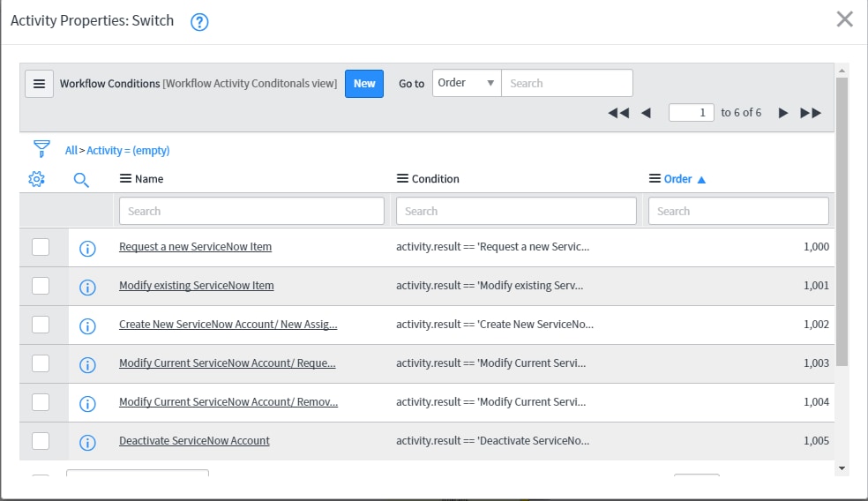The height and width of the screenshot is (501, 868).
Task: Click condition text 'Request a new Servic...'
Action: (493, 246)
